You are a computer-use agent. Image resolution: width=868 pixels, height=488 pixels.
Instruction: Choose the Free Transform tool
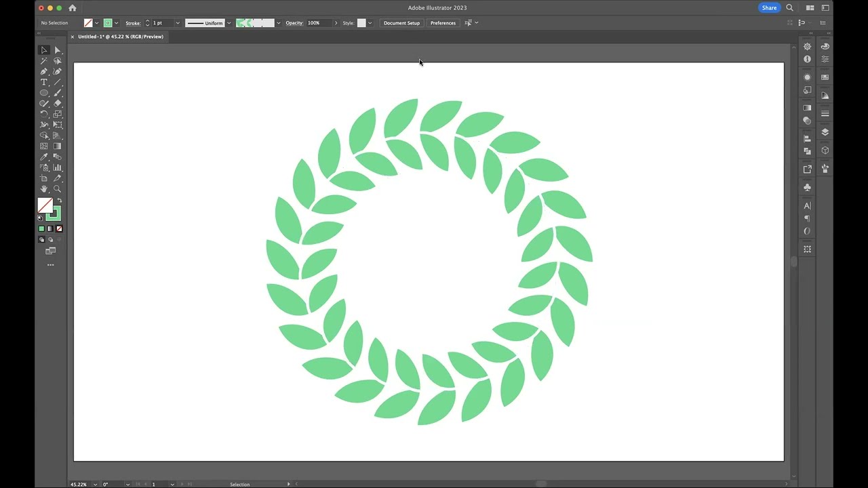58,125
